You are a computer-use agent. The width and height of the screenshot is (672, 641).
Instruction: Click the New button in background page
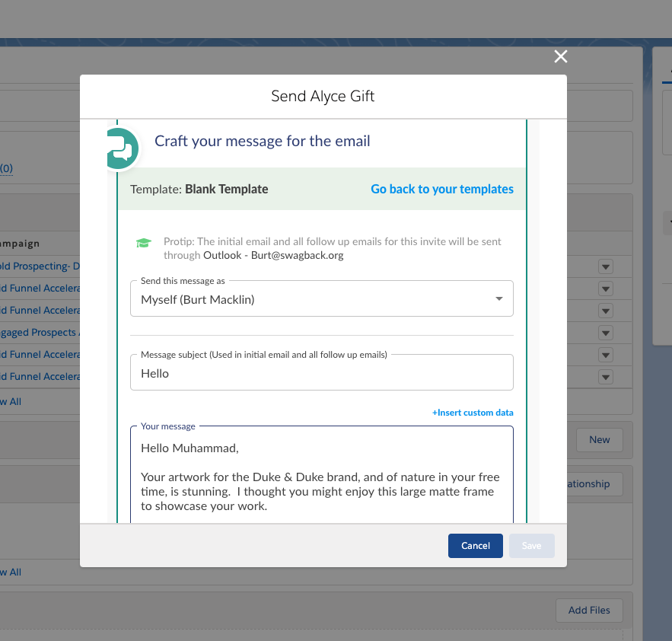click(x=599, y=440)
